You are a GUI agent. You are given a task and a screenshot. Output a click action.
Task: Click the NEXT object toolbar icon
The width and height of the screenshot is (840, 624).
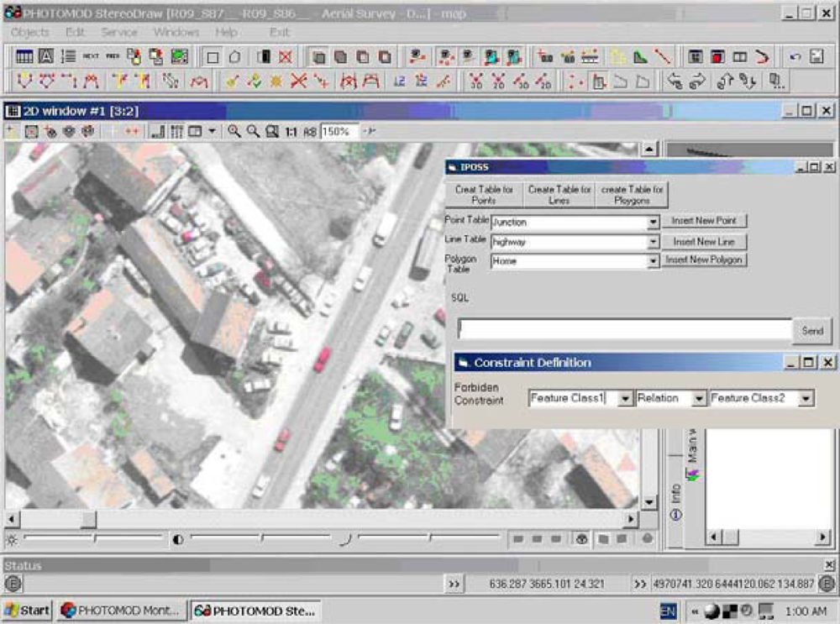coord(90,57)
